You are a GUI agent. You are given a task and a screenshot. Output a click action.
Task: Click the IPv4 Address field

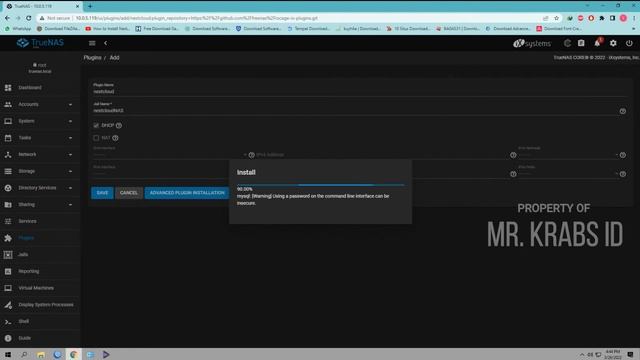382,155
